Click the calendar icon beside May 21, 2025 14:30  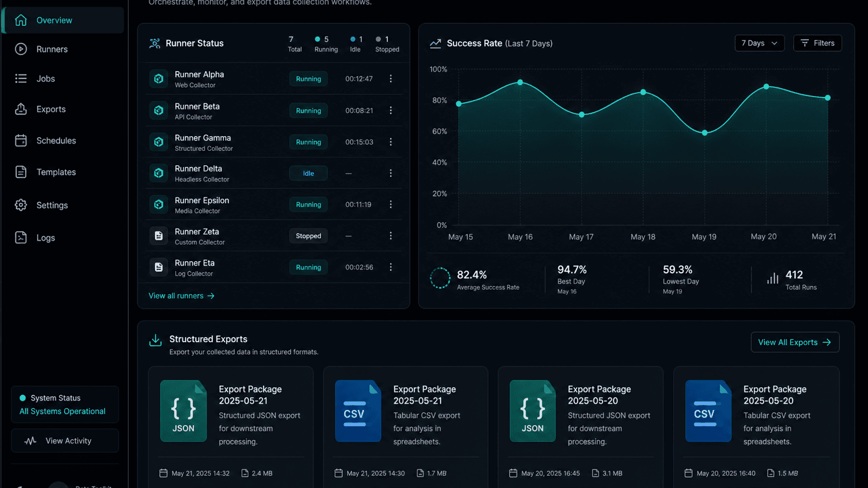coord(339,473)
